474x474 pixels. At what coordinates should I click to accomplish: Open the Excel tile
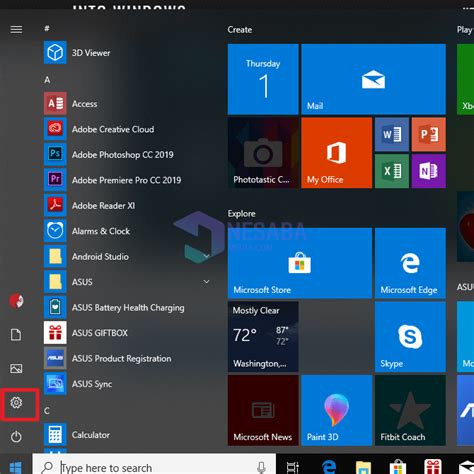tap(392, 171)
